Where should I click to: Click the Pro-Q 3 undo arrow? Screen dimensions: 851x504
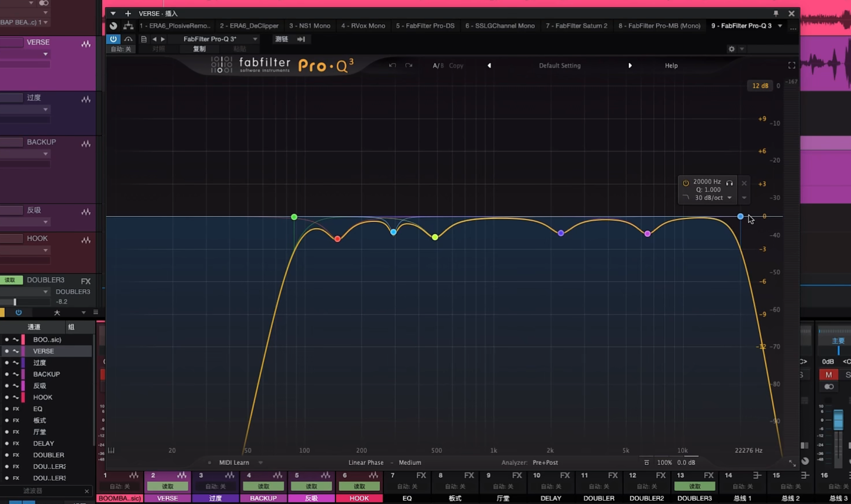click(392, 65)
